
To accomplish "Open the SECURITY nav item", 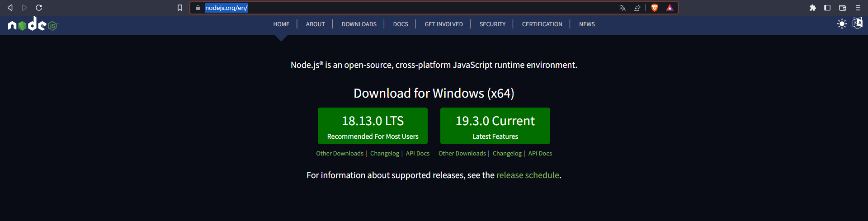I will coord(492,24).
